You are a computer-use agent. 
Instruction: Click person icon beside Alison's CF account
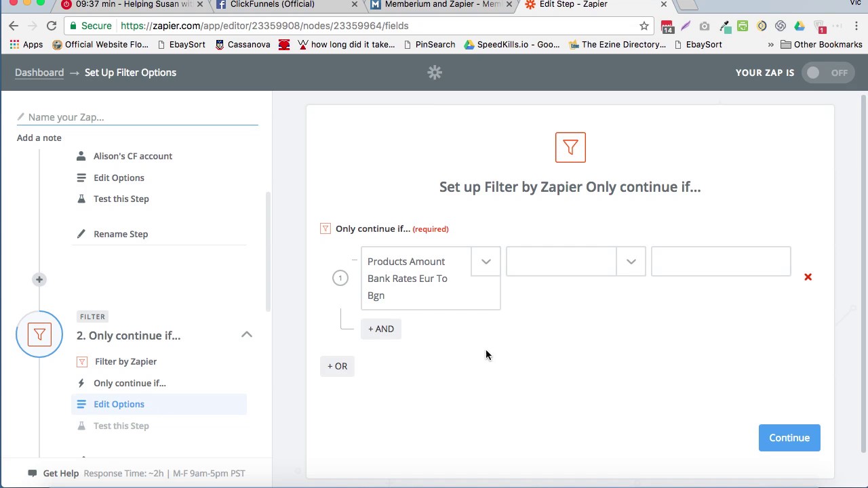click(x=81, y=156)
